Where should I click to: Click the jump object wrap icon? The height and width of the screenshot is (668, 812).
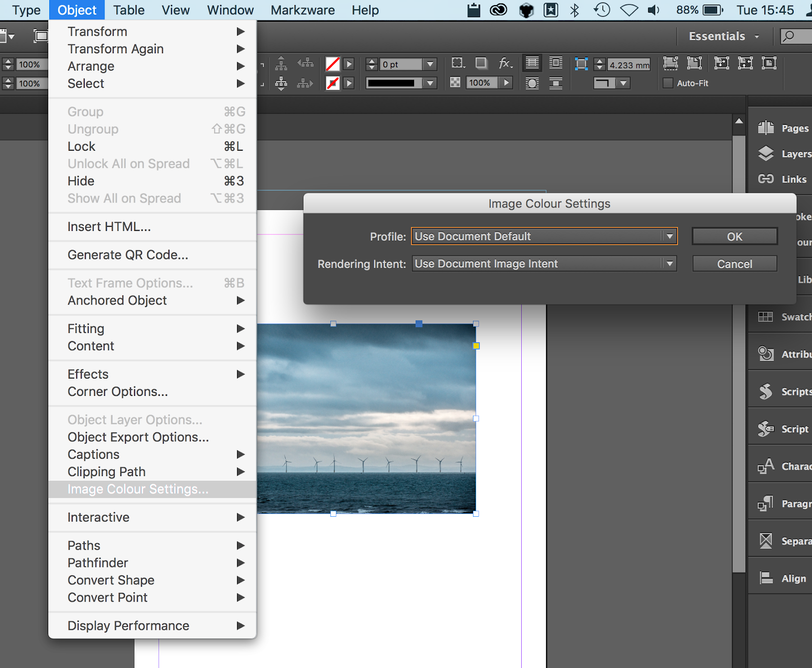tap(556, 83)
